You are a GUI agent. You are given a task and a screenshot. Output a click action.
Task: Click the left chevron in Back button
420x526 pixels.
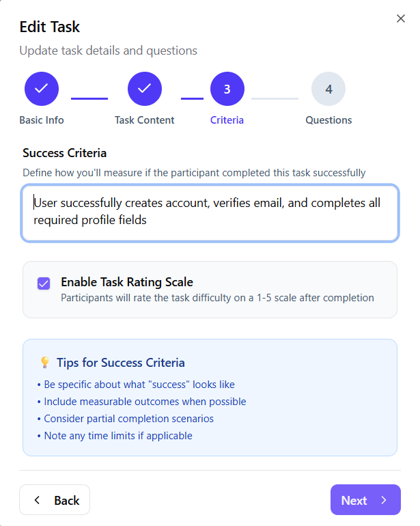pos(38,501)
